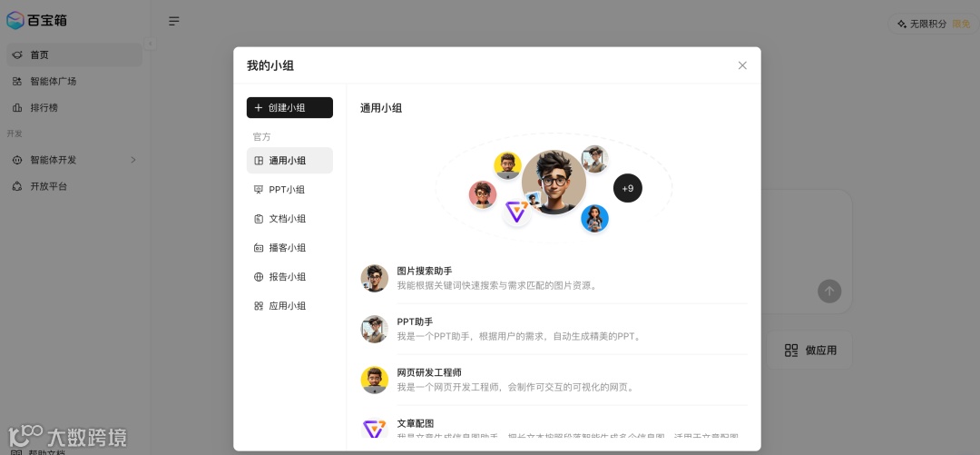The width and height of the screenshot is (980, 455).
Task: Click the 智能体开发 robot icon
Action: pos(17,160)
